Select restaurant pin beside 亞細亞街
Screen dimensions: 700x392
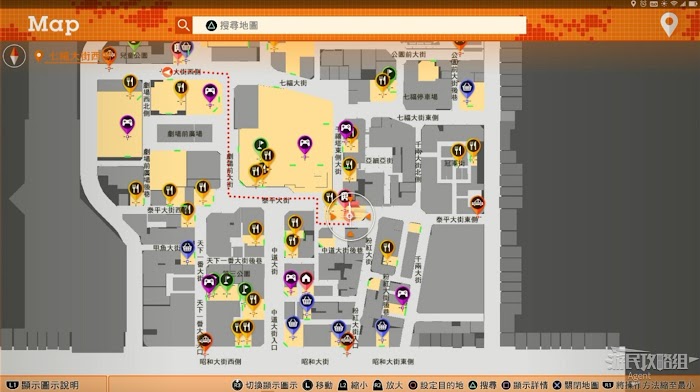350,167
